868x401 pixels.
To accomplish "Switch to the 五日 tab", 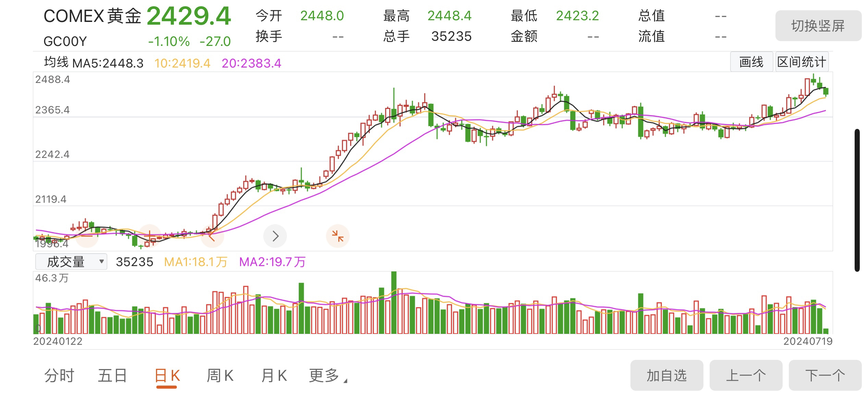I will tap(112, 376).
